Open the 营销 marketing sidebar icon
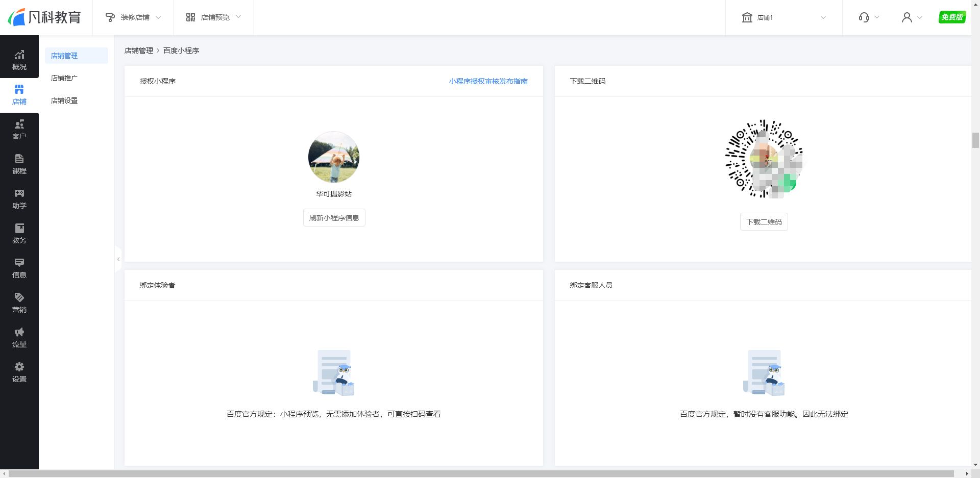The height and width of the screenshot is (478, 980). (19, 297)
